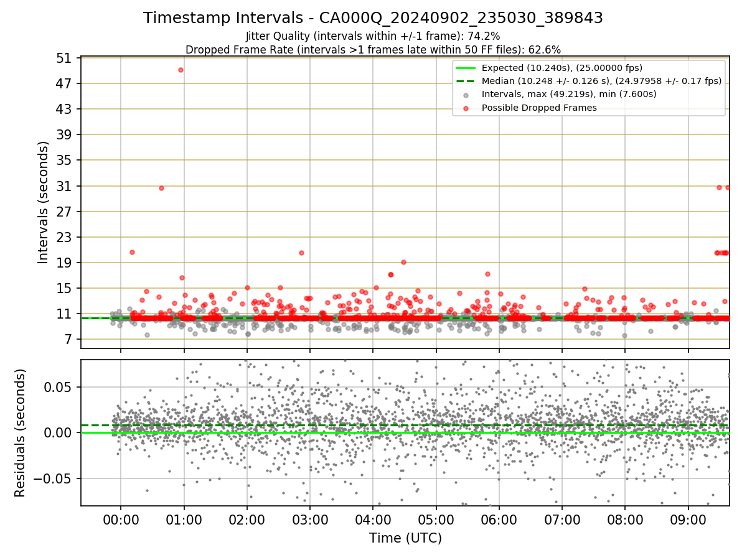Click the 'Intervals (seconds)' y-axis label

pos(44,202)
